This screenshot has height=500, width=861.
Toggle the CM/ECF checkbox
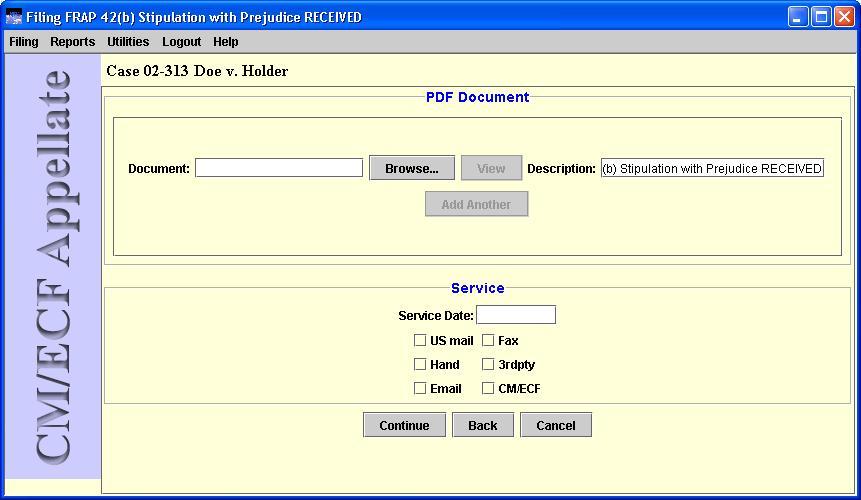488,388
